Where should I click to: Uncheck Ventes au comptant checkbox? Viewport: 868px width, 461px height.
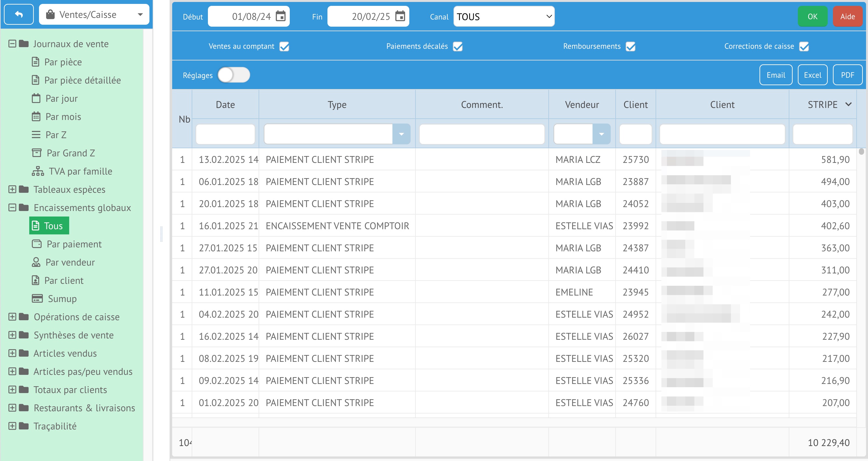click(x=284, y=46)
